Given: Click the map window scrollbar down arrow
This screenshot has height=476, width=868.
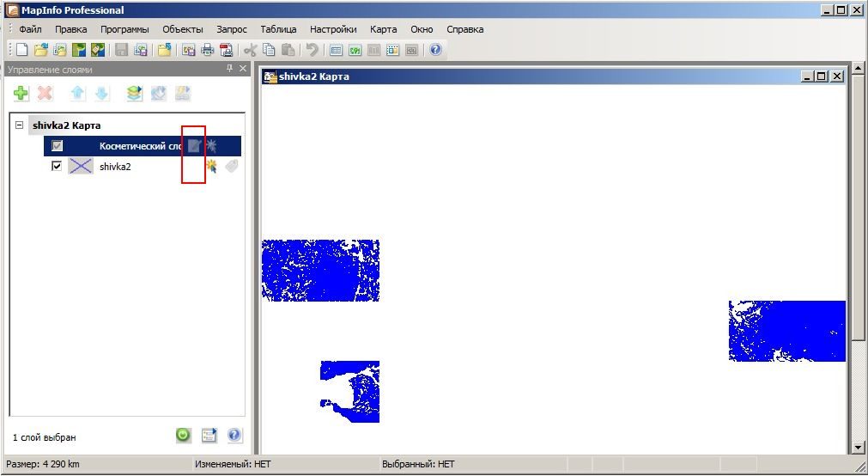Looking at the screenshot, I should coord(858,447).
